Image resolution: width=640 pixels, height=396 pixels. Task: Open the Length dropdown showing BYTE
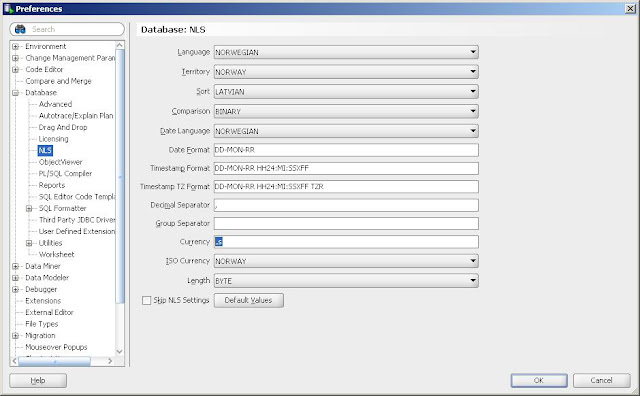[x=346, y=280]
